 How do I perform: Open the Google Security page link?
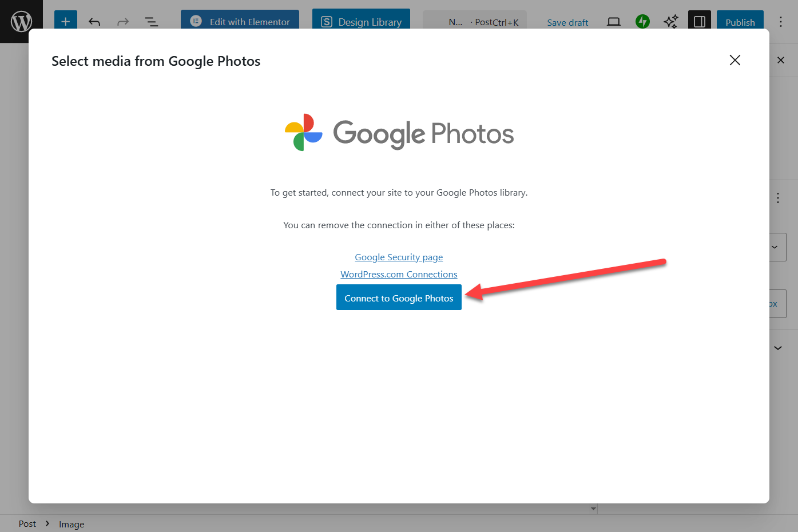tap(399, 257)
